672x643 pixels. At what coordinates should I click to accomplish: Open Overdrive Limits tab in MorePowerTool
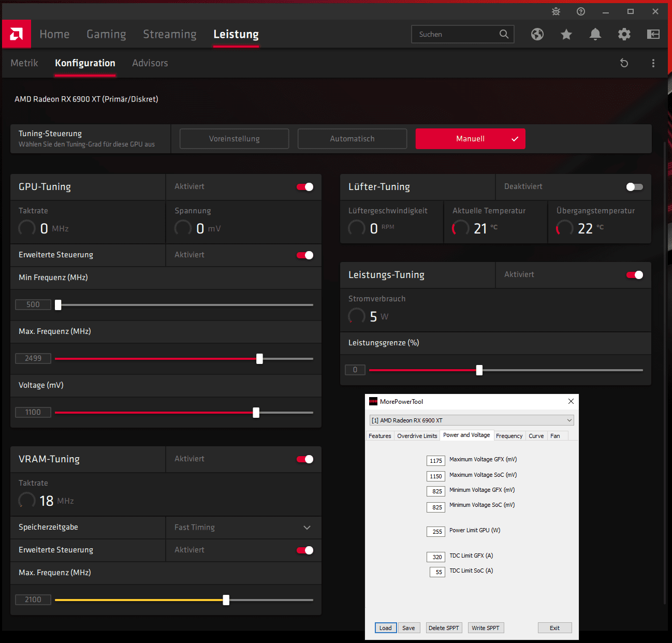tap(417, 436)
